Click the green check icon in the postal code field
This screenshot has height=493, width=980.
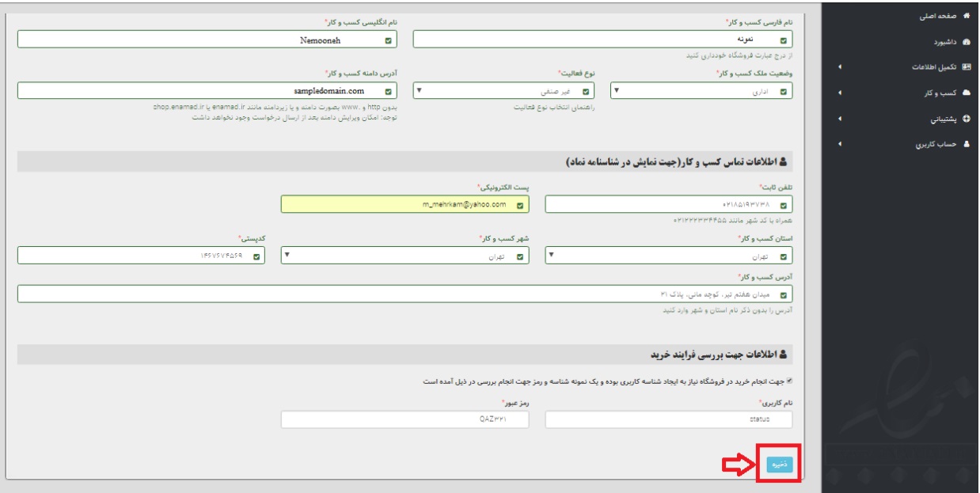(256, 256)
